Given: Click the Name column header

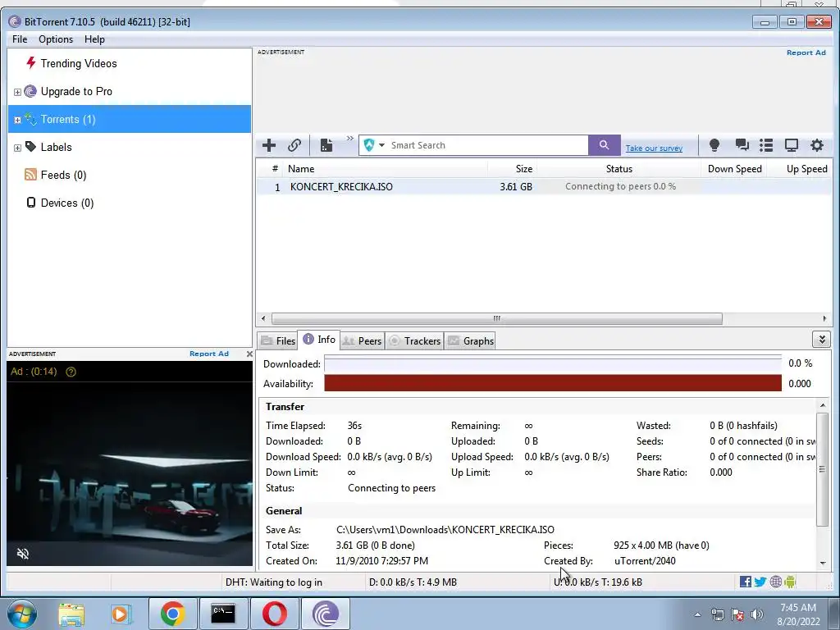Looking at the screenshot, I should click(386, 169).
